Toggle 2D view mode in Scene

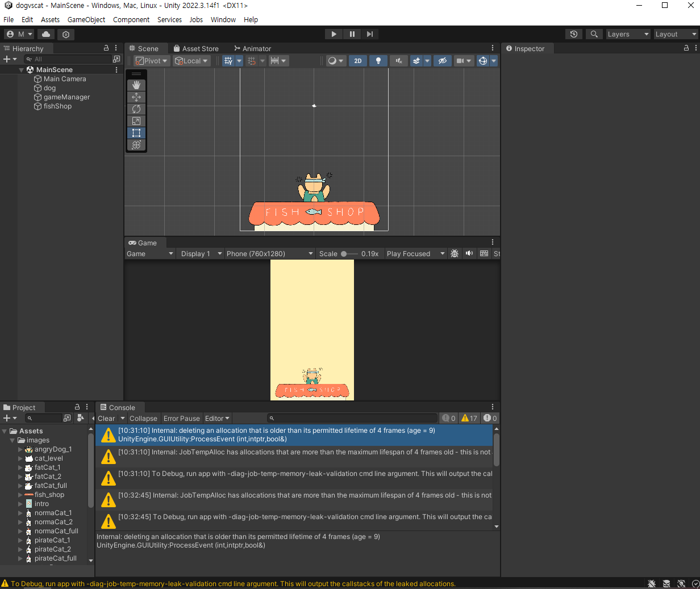click(358, 61)
